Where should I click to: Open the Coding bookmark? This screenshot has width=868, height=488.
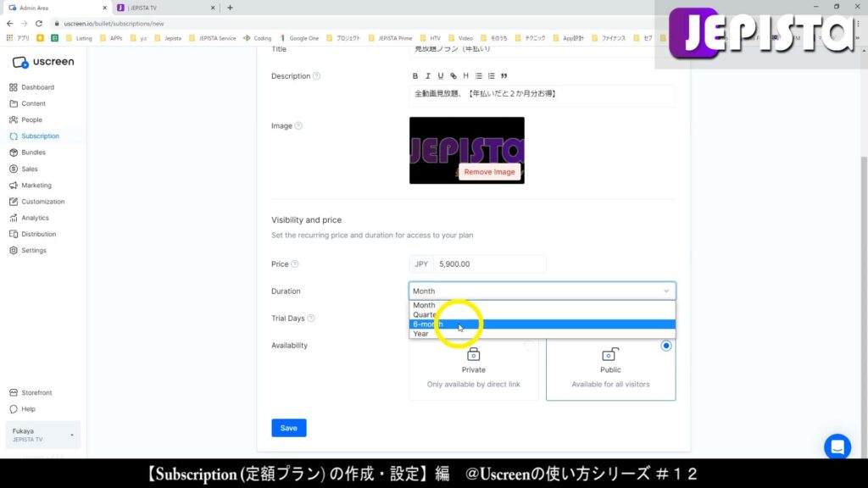coord(258,38)
